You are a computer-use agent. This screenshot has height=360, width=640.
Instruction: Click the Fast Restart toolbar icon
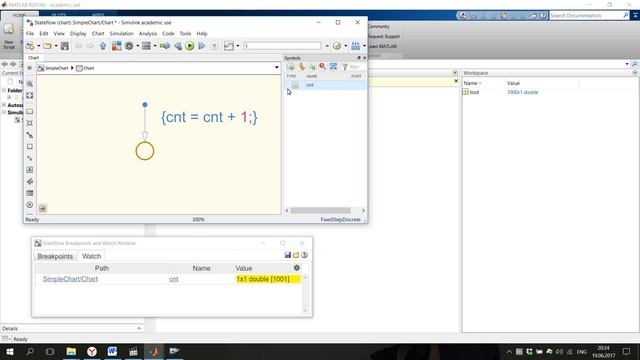pyautogui.click(x=165, y=46)
